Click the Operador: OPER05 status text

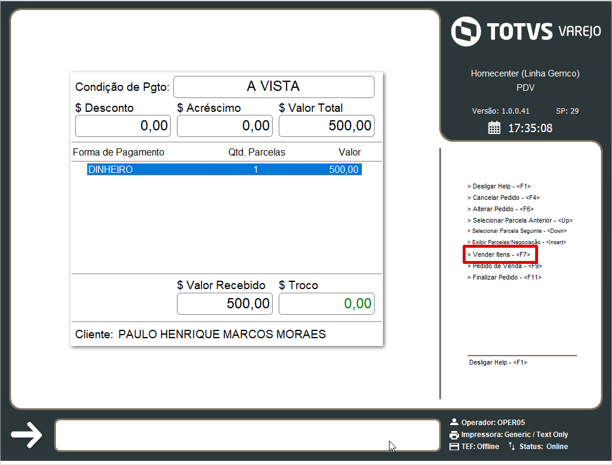coord(493,422)
